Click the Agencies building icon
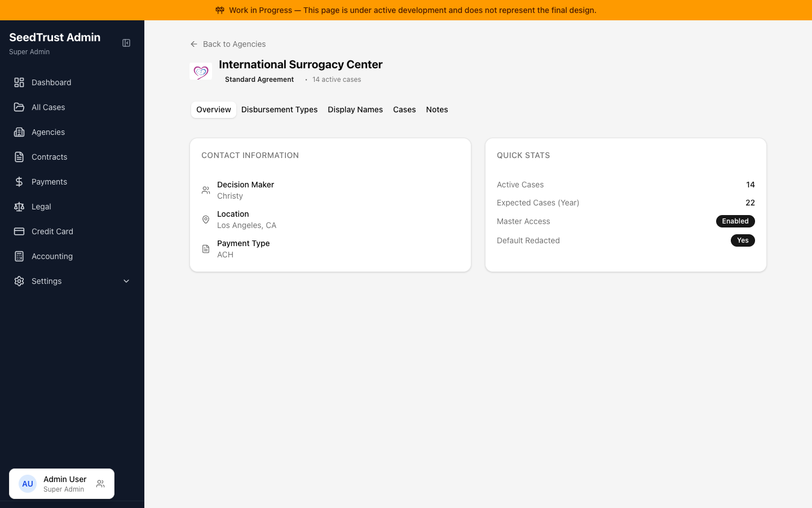 point(19,132)
